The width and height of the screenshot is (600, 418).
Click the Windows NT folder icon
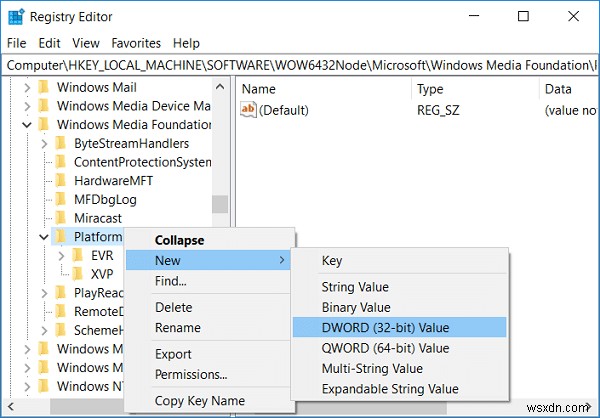(x=44, y=386)
